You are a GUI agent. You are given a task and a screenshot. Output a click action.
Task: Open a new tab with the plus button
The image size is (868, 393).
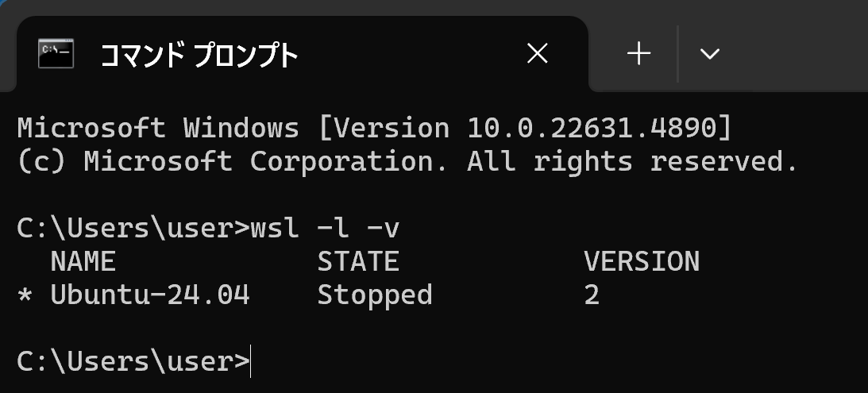(x=638, y=54)
